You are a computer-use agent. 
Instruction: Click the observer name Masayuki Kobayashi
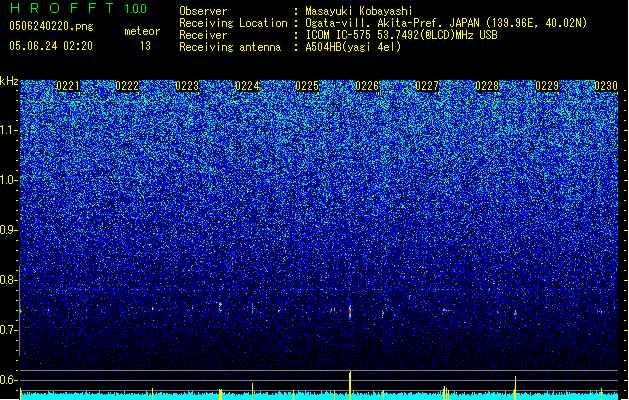[x=359, y=11]
